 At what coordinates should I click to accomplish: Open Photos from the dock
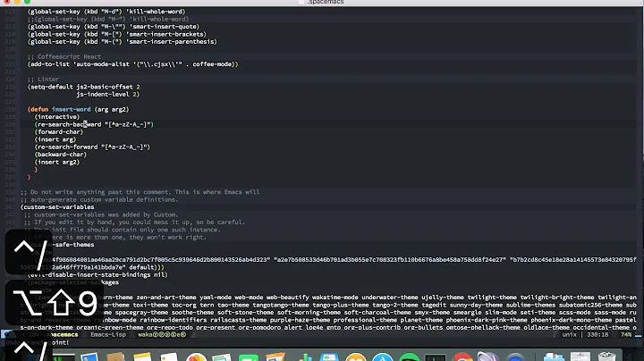click(196, 357)
